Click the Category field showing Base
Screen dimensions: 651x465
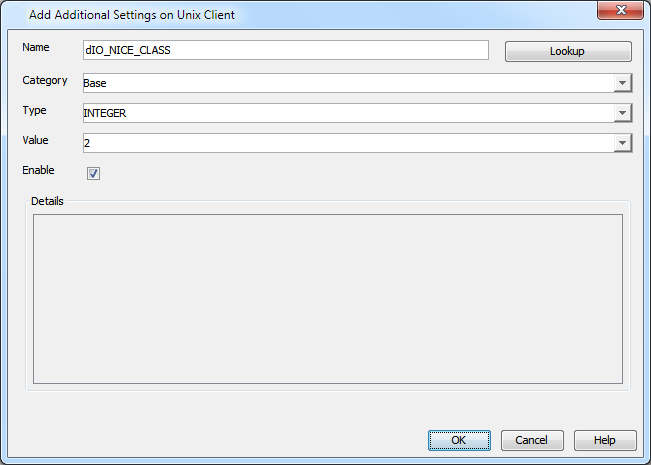pyautogui.click(x=347, y=83)
